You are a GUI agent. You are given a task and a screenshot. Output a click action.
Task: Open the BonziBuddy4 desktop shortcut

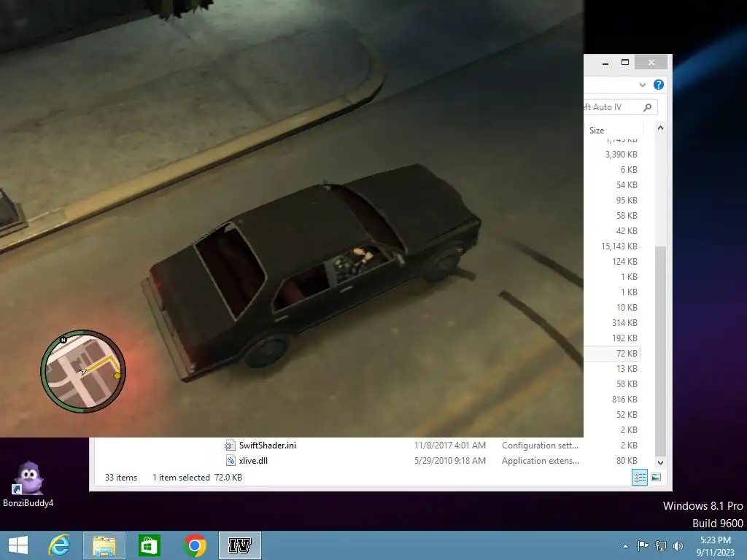coord(28,484)
